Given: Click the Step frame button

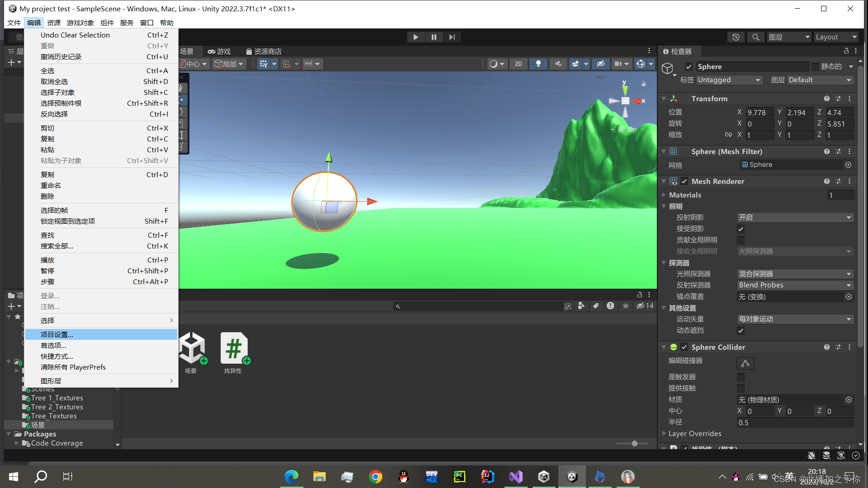Looking at the screenshot, I should pyautogui.click(x=452, y=37).
